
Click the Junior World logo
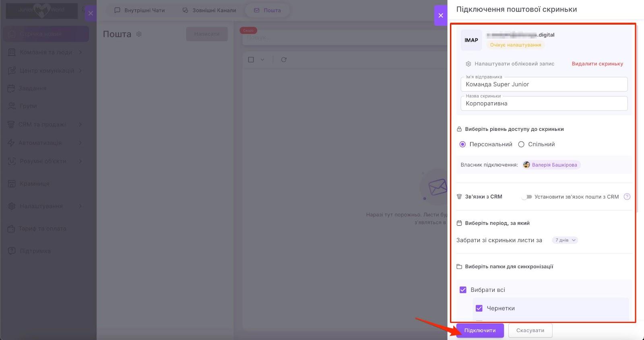click(42, 11)
